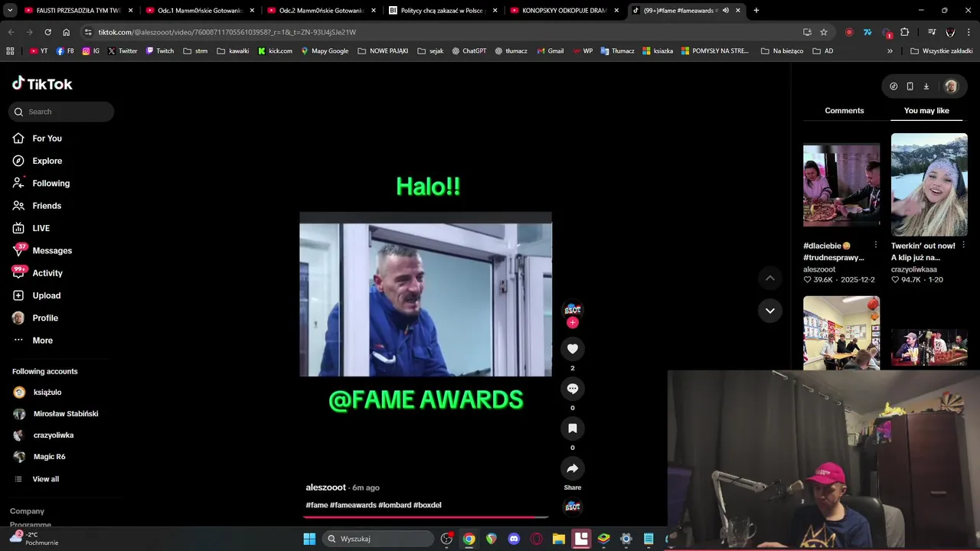Switch to the Comments tab
Viewport: 980px width, 551px height.
[844, 111]
